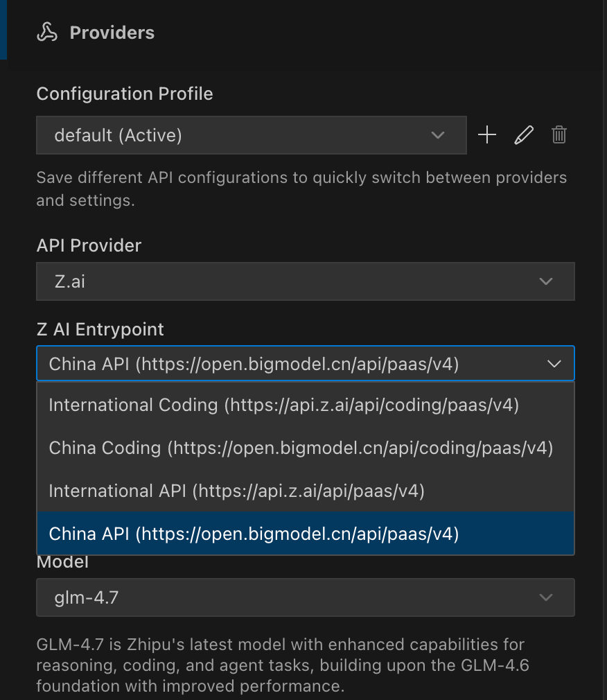The height and width of the screenshot is (700, 607).
Task: Click the API Provider dropdown chevron
Action: [545, 281]
